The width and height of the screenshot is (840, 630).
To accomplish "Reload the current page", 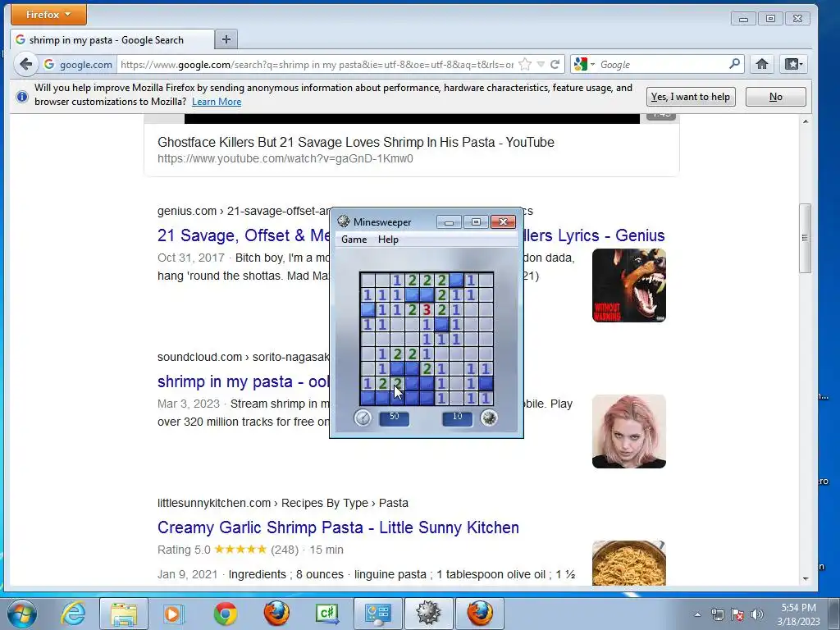I will 555,65.
